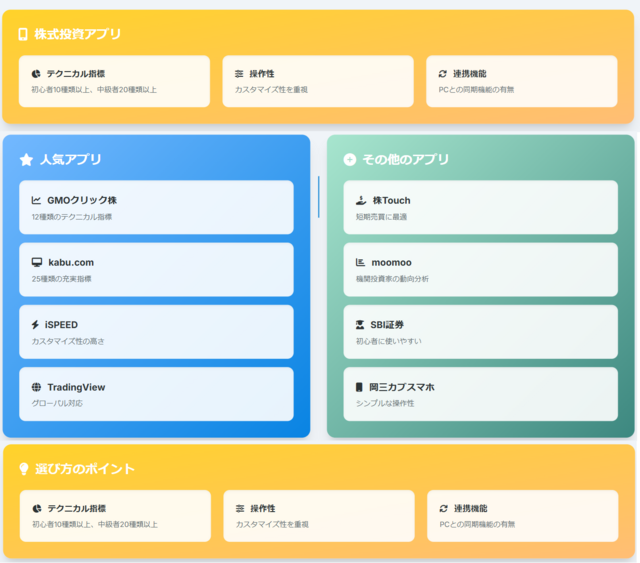Click bottom card text PCとの同期機能の有無
Viewport: 640px width, 563px height.
pyautogui.click(x=477, y=525)
